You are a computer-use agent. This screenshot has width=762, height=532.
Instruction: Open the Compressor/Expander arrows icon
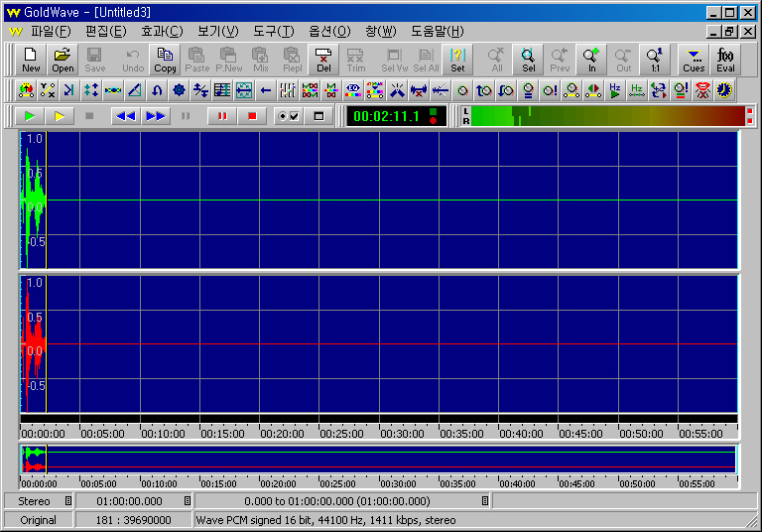point(91,90)
